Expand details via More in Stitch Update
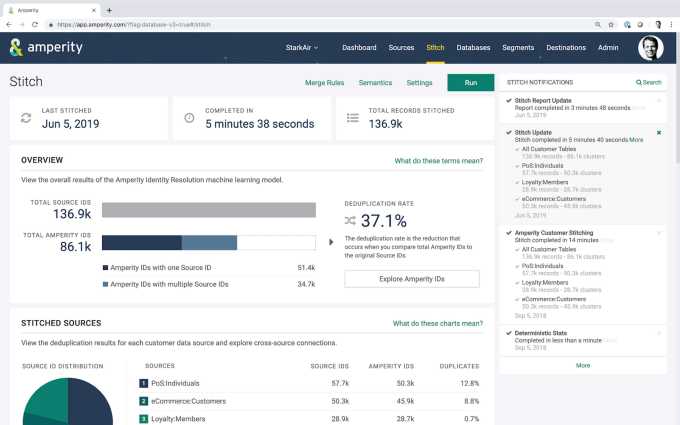680x425 pixels. tap(636, 140)
